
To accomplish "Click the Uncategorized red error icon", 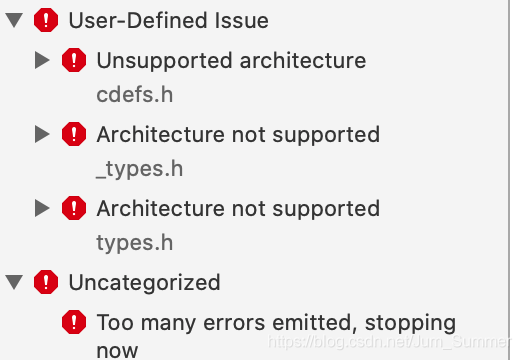I will point(46,282).
